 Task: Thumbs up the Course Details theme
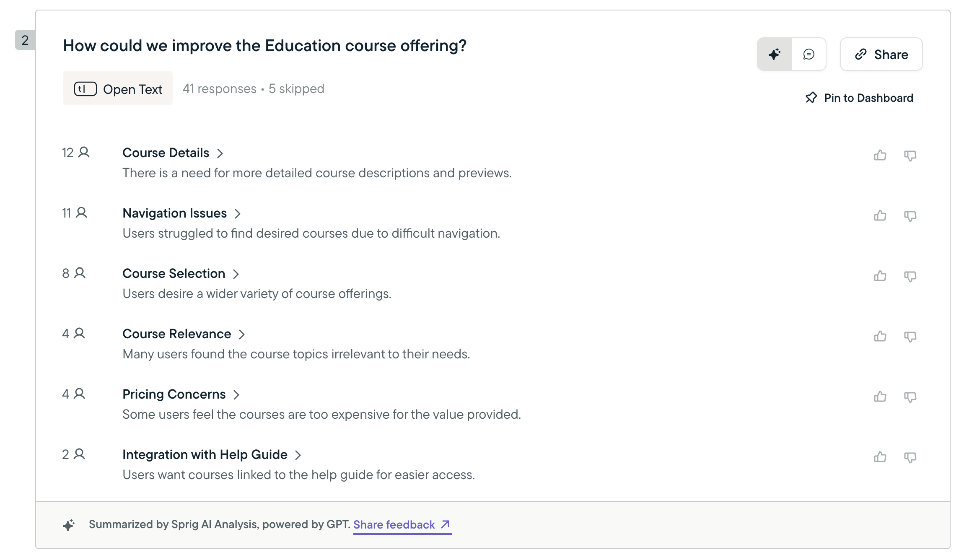880,156
